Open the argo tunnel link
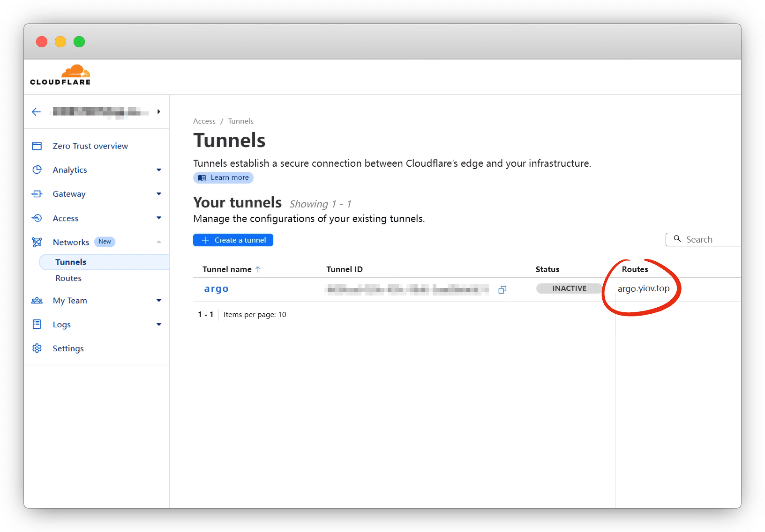Screen dimensions: 765x532 tap(216, 289)
